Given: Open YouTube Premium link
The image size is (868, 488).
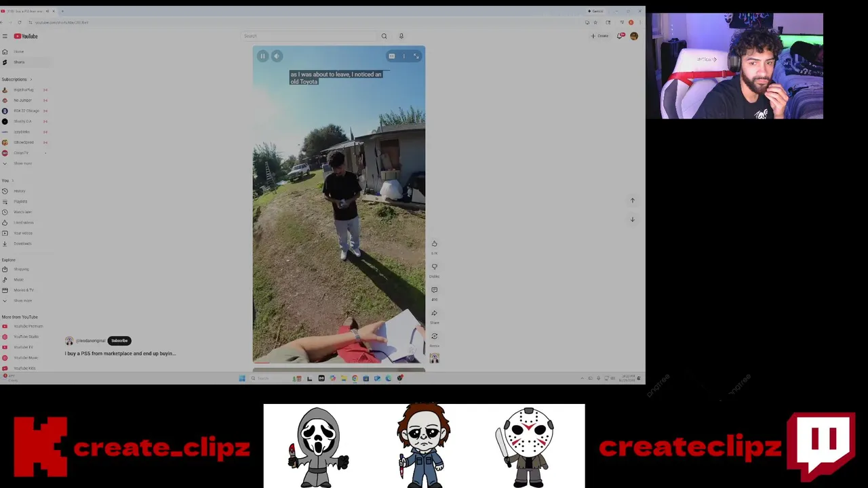Looking at the screenshot, I should 28,327.
